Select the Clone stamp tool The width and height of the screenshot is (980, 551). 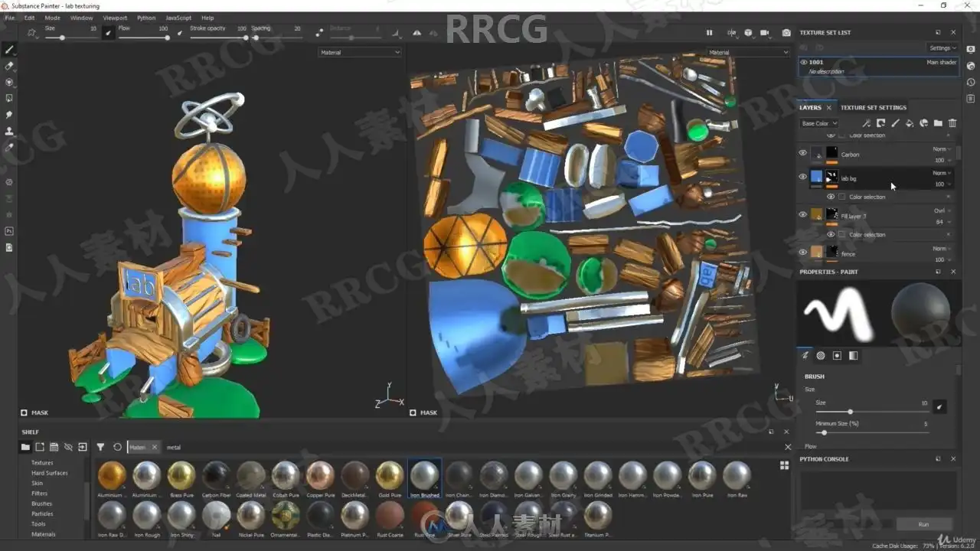click(x=9, y=131)
